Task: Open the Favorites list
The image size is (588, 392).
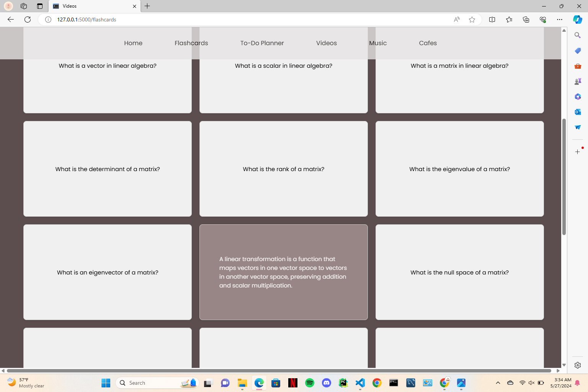Action: [509, 20]
